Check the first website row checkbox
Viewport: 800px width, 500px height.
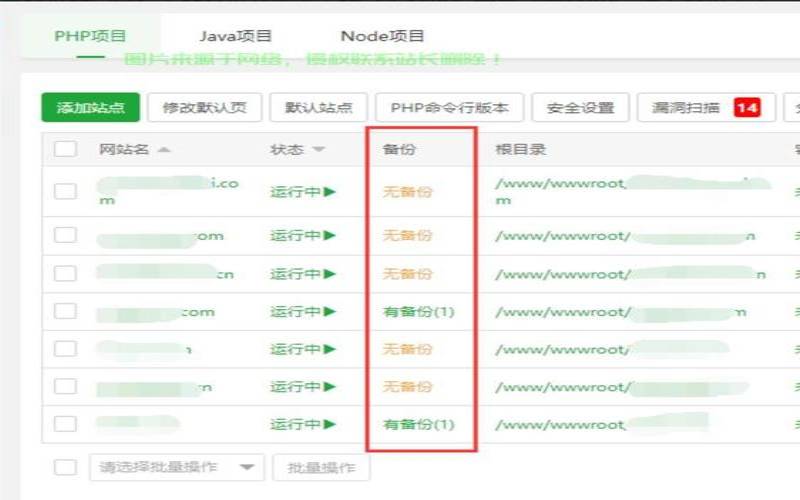(x=65, y=191)
